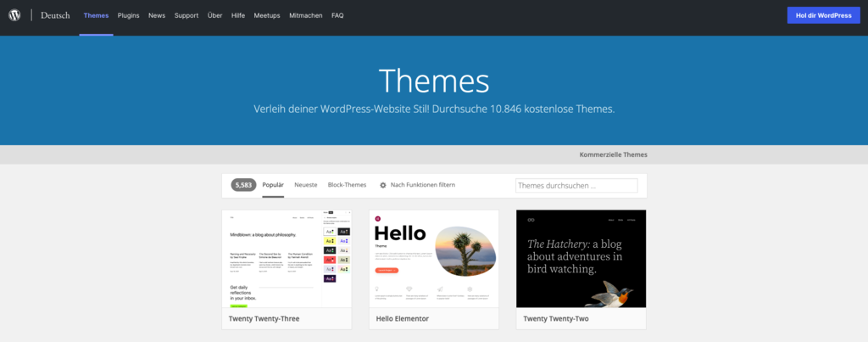Viewport: 868px width, 342px height.
Task: Open FAQ in top navigation
Action: point(337,15)
